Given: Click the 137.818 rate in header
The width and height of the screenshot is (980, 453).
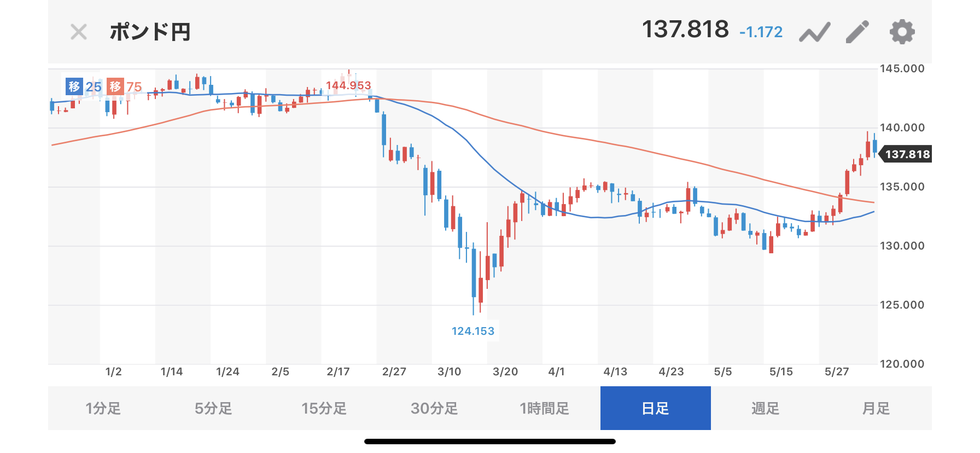Looking at the screenshot, I should click(x=685, y=30).
